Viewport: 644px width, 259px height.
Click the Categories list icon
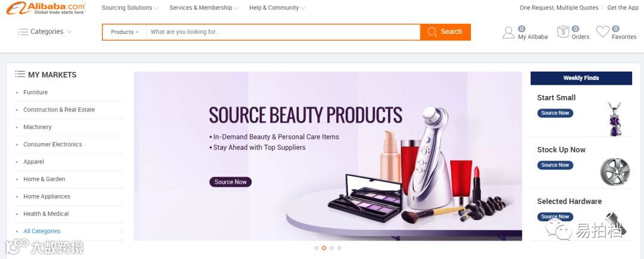23,32
